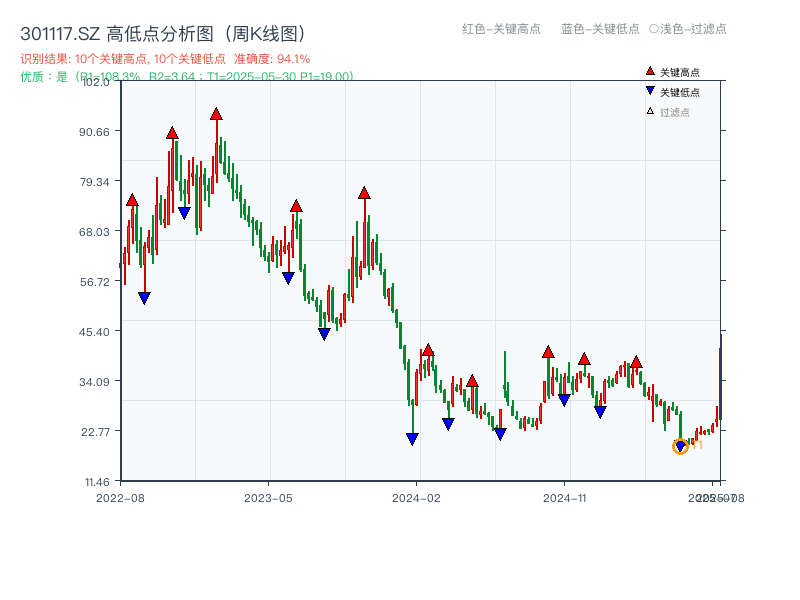Select the highest red peak marker on the chart
Image resolution: width=800 pixels, height=600 pixels.
point(216,113)
